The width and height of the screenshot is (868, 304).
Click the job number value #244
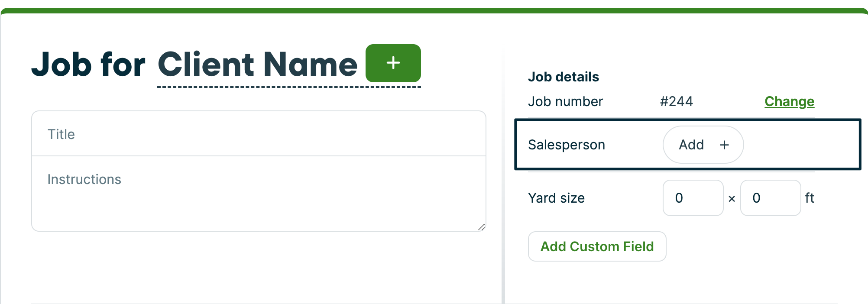(676, 102)
